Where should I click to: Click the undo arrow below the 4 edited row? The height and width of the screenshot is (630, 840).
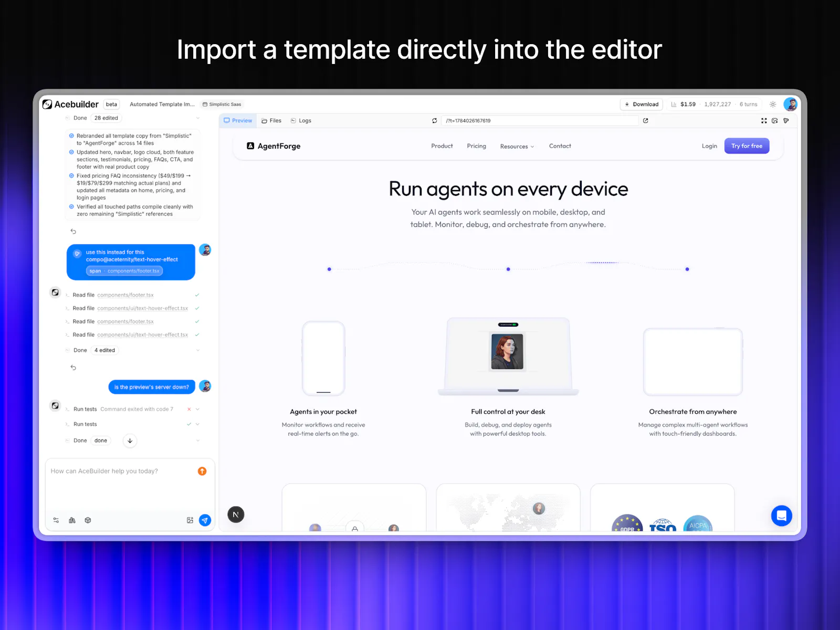73,367
